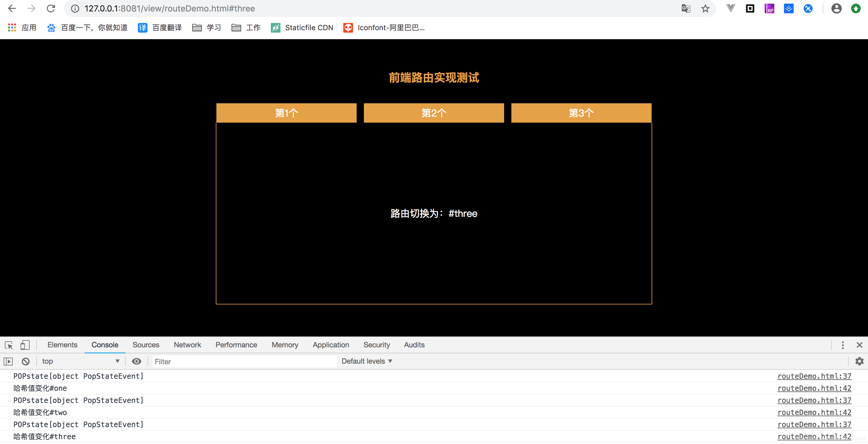Open Staticfile CDN bookmark
Viewport: 868px width, 444px height.
(x=302, y=27)
